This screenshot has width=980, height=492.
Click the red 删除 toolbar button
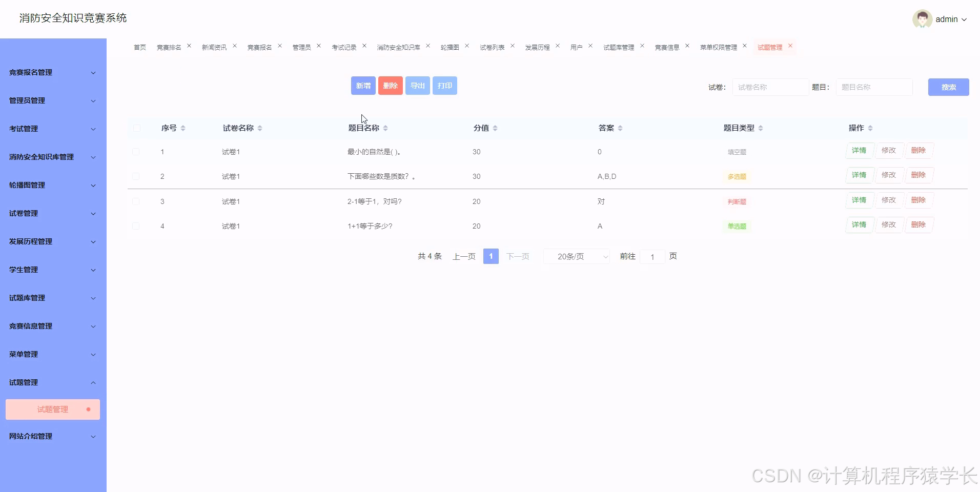tap(391, 86)
